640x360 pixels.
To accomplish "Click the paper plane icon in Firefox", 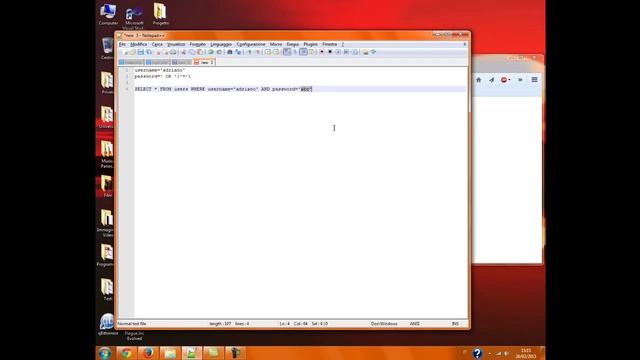I will click(491, 80).
